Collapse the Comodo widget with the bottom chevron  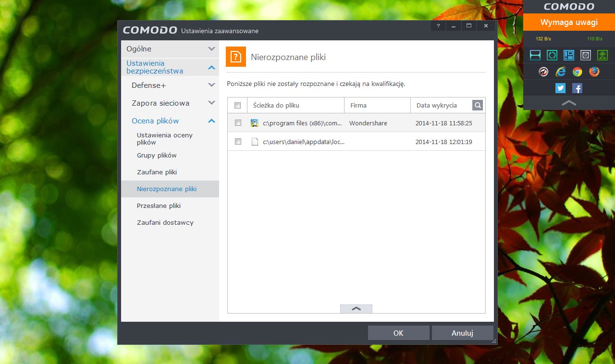(569, 103)
